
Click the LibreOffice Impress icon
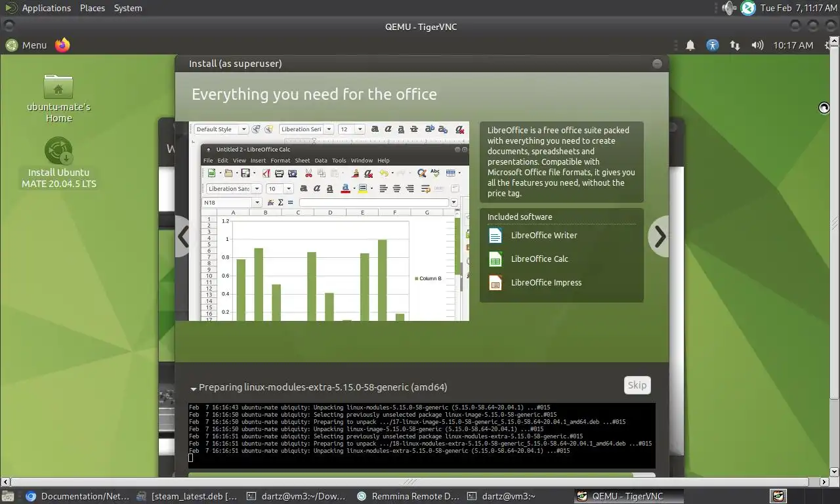point(495,283)
